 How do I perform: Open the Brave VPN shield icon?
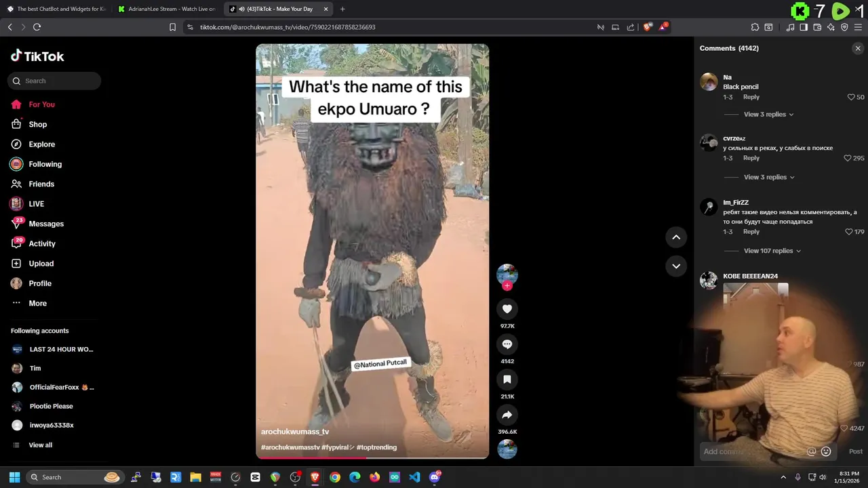click(x=844, y=27)
